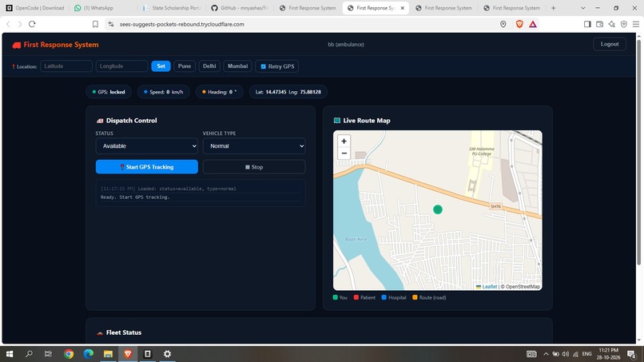644x362 pixels.
Task: Click the green You legend swatch
Action: (335, 297)
